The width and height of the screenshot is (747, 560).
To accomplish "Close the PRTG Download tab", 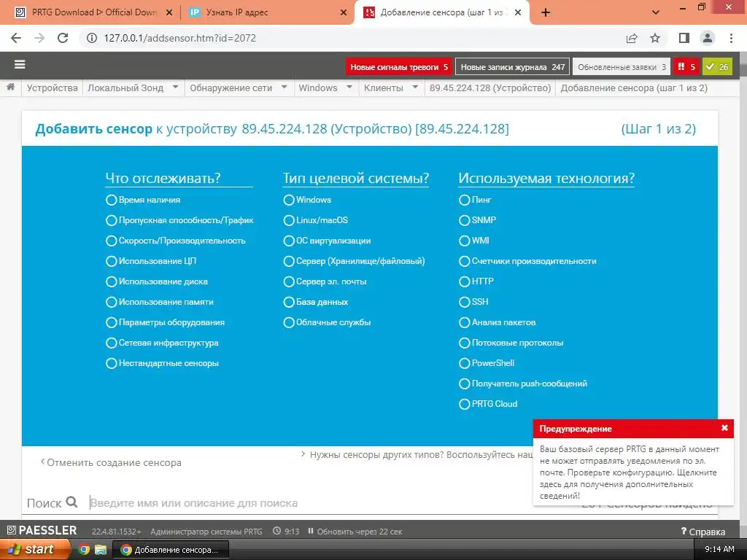I will 169,13.
